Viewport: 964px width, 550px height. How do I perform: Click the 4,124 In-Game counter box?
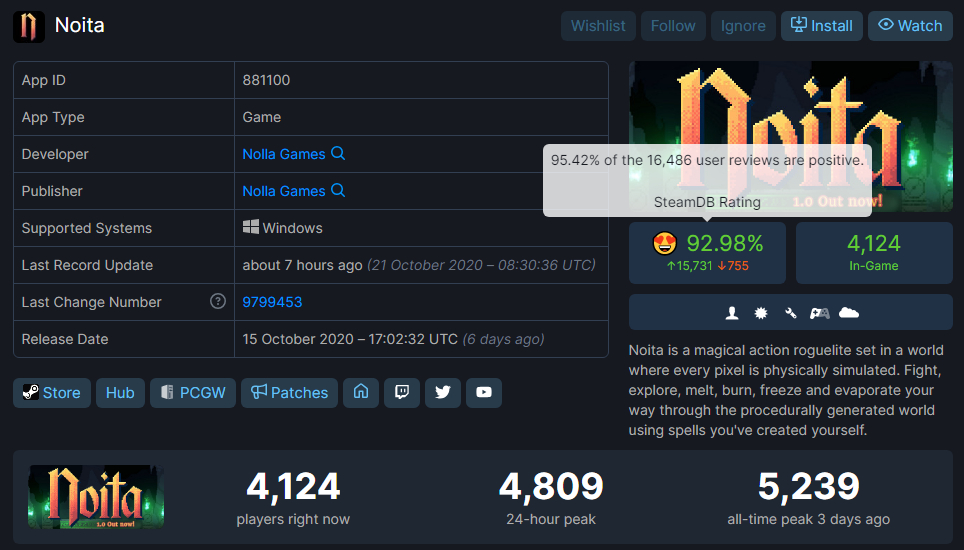tap(874, 253)
